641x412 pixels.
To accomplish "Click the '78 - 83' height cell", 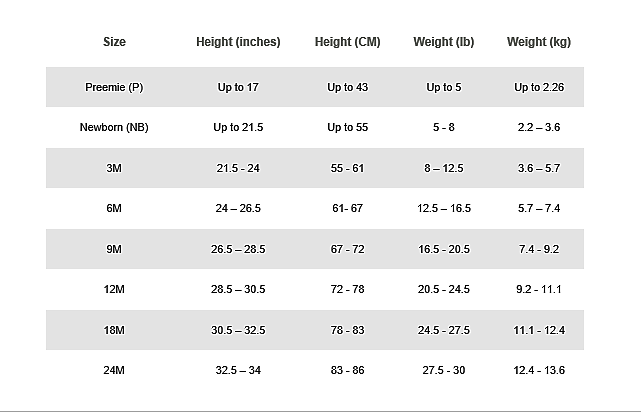I will tap(347, 330).
